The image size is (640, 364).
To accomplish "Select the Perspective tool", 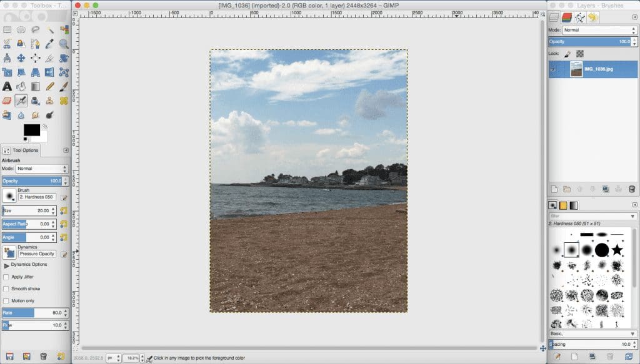I will pyautogui.click(x=36, y=72).
